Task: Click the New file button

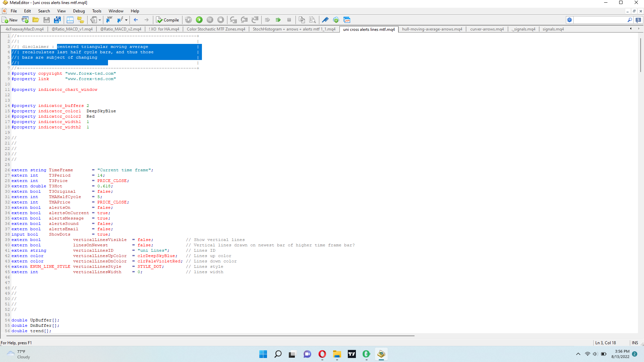Action: pos(10,20)
